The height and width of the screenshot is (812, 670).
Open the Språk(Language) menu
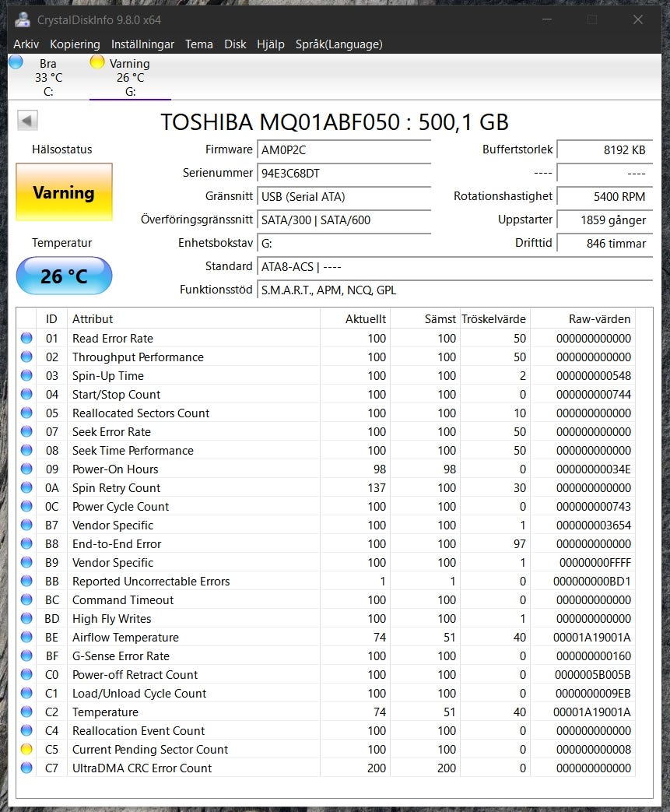pos(339,44)
